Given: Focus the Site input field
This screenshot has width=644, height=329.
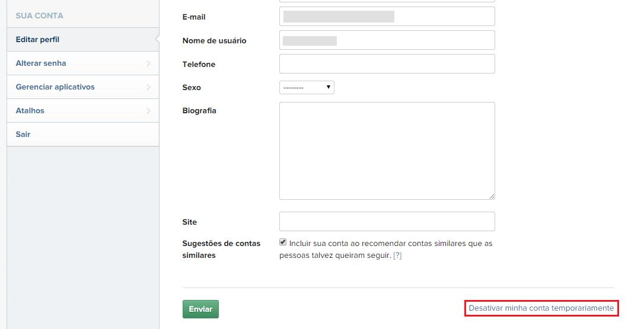Looking at the screenshot, I should [387, 222].
